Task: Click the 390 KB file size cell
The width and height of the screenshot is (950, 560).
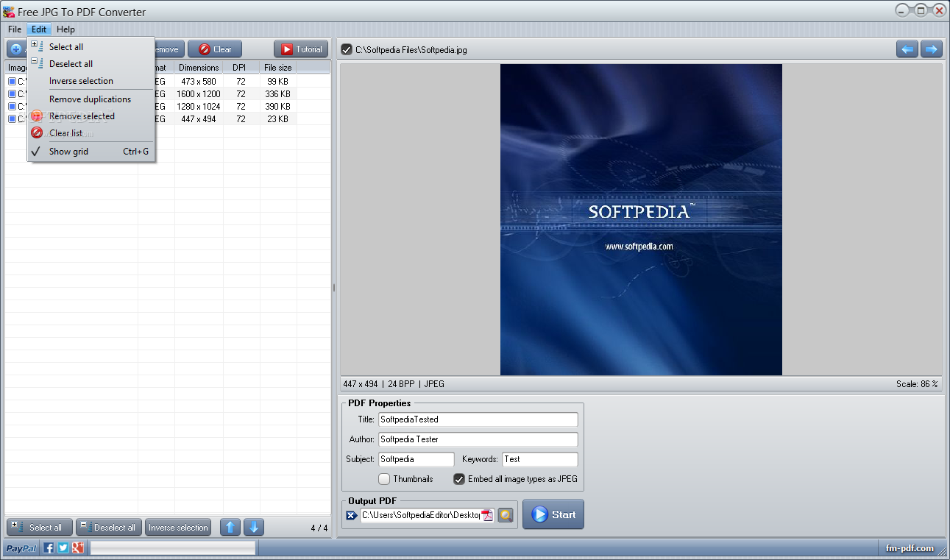Action: pos(278,107)
